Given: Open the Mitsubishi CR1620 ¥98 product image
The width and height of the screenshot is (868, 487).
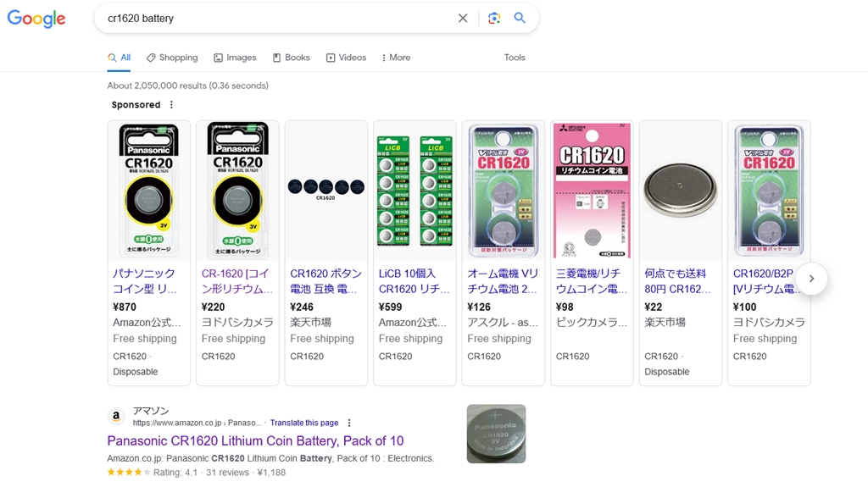Looking at the screenshot, I should click(592, 191).
